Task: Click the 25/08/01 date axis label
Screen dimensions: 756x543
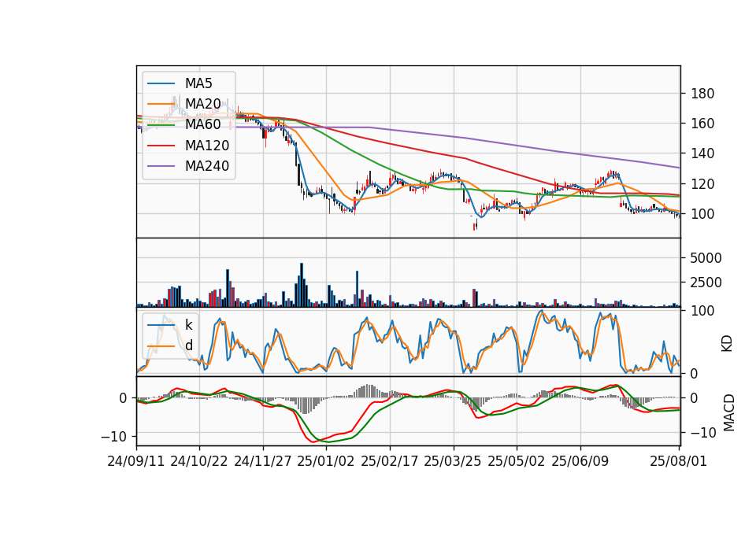Action: tap(678, 461)
